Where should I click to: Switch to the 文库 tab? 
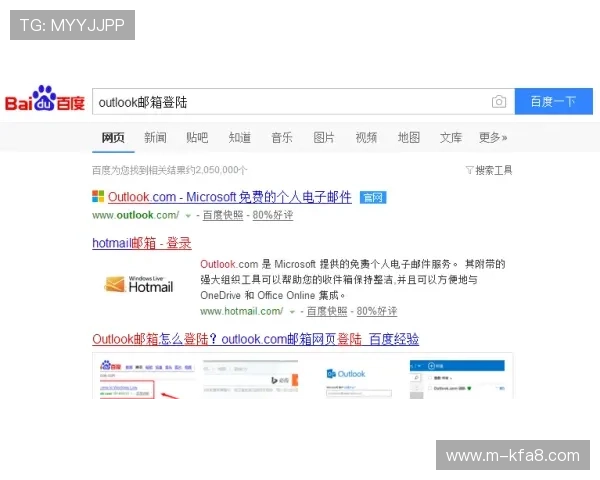(x=451, y=137)
